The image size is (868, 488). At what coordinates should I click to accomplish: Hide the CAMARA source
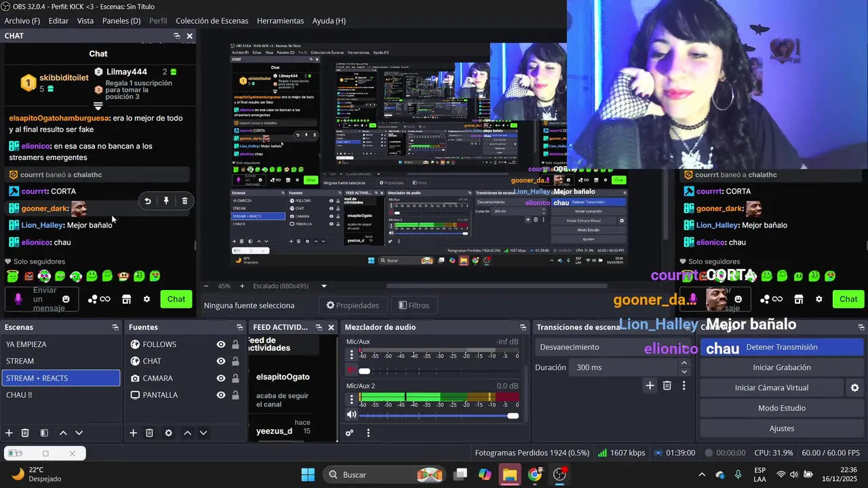pos(220,378)
